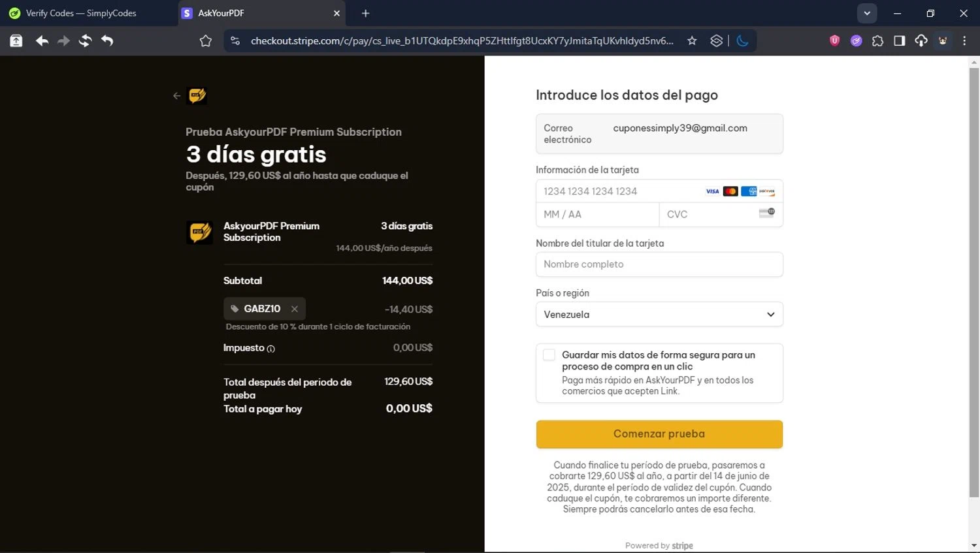
Task: Click the share page icon left of back arrow
Action: pos(16,41)
